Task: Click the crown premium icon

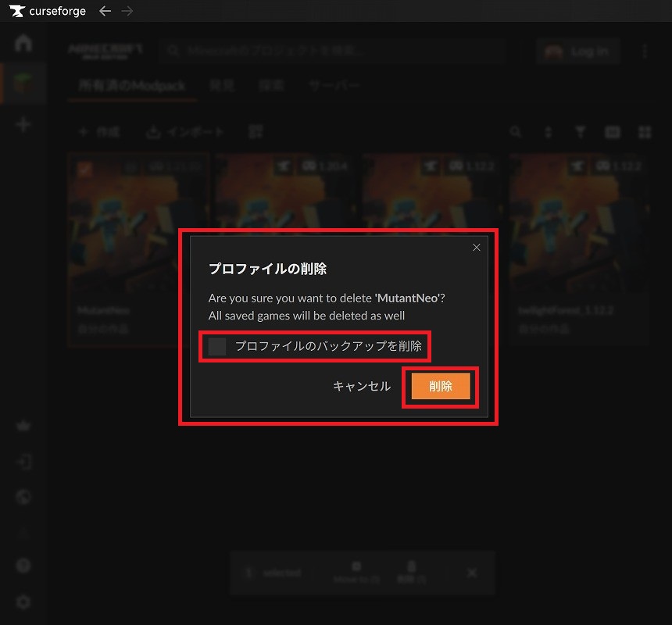Action: point(23,427)
